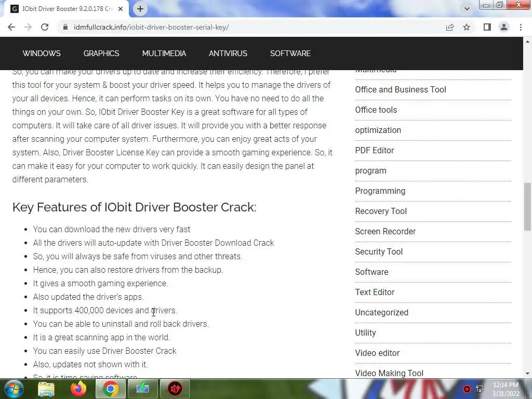The width and height of the screenshot is (532, 399).
Task: View site security lock info
Action: 65,27
